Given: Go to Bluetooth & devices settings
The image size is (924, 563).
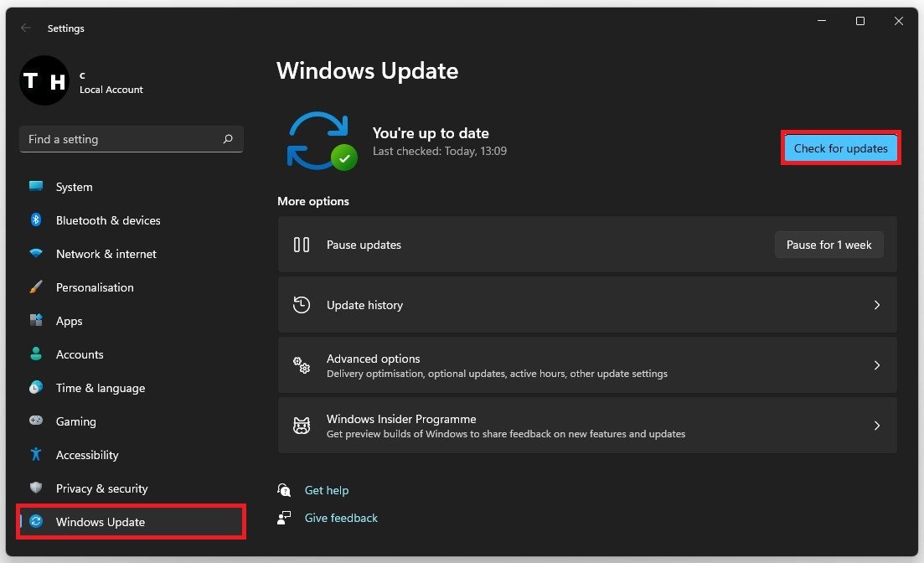Looking at the screenshot, I should pos(132,220).
